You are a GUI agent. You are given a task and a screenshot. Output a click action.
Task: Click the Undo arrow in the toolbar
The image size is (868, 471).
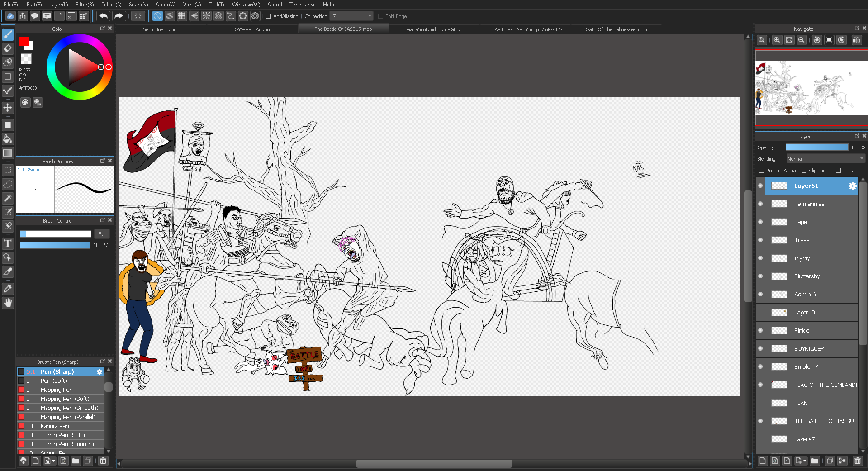[103, 16]
